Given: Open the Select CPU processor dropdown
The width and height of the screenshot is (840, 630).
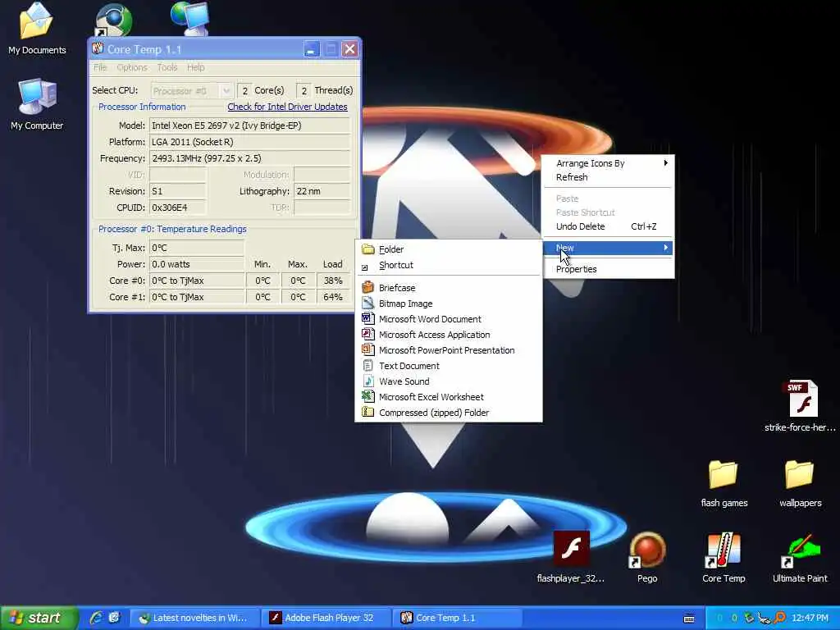Looking at the screenshot, I should coord(191,90).
